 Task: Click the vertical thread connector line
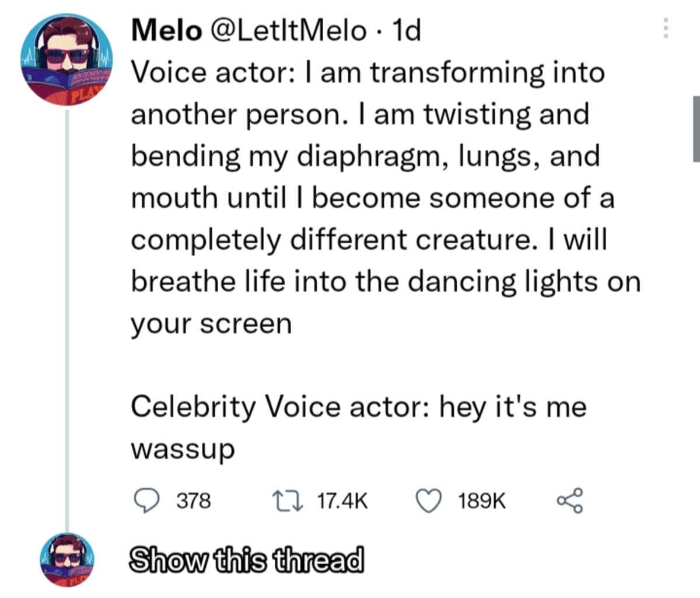[x=66, y=321]
